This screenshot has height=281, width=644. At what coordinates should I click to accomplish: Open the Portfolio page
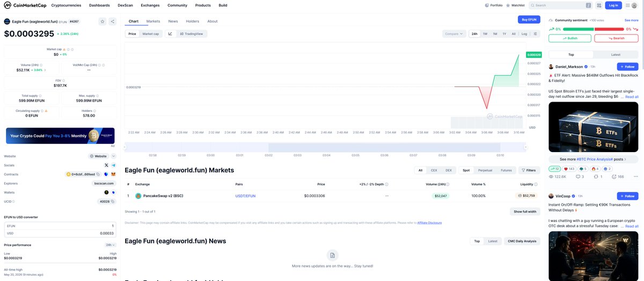tap(493, 5)
